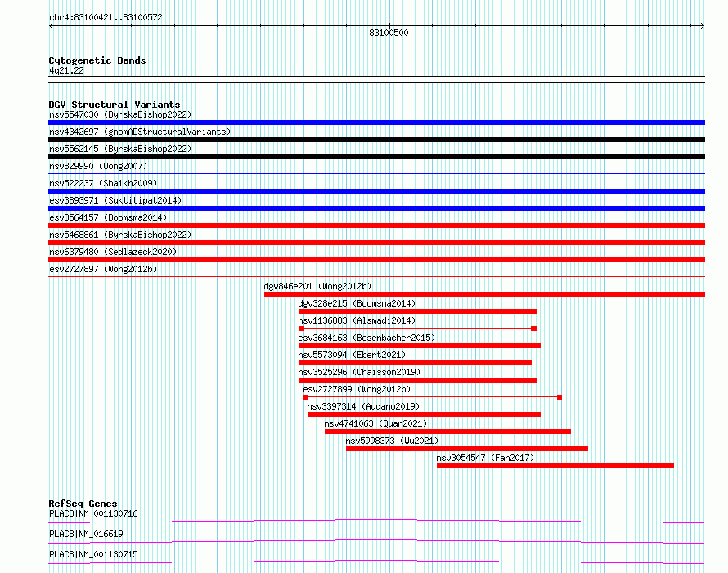This screenshot has height=573, width=728.
Task: Click the 4q21.22 band label
Action: 66,70
